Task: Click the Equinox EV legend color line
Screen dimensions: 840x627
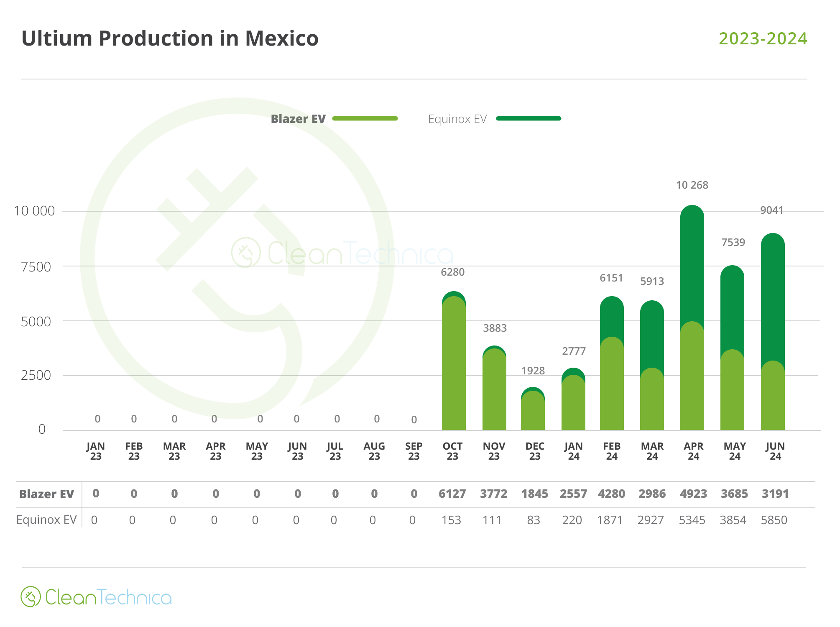Action: click(x=529, y=118)
